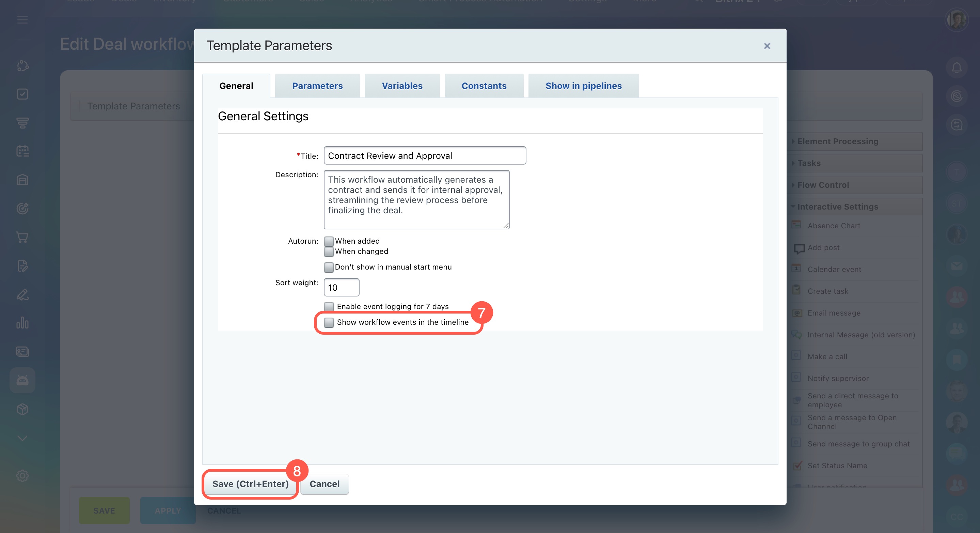Viewport: 980px width, 533px height.
Task: Open the Settings gear at sidebar bottom
Action: pyautogui.click(x=22, y=475)
